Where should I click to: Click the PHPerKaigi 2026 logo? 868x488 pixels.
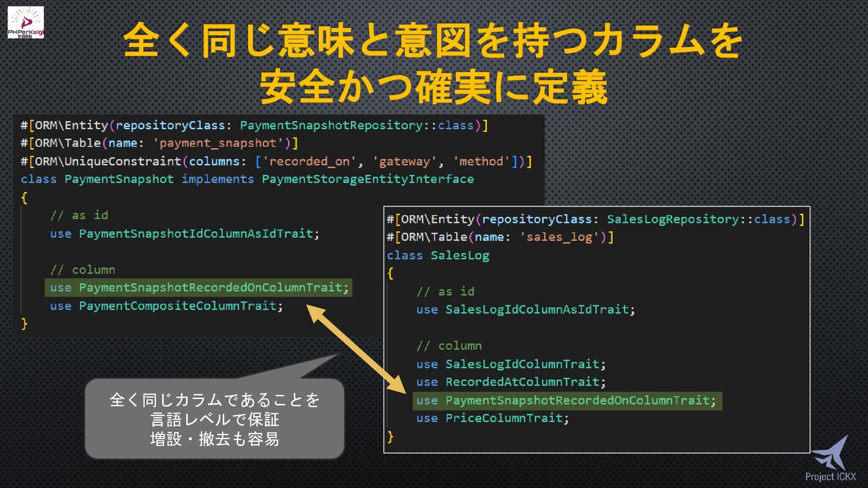tap(26, 22)
